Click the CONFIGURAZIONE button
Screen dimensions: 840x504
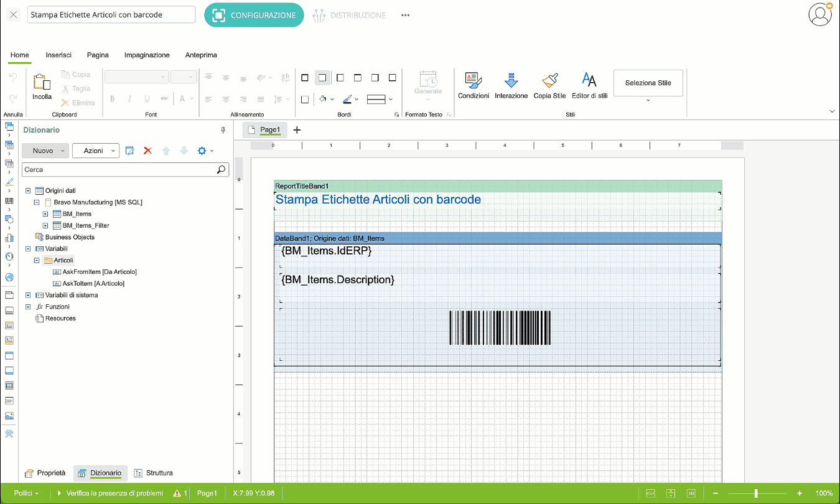tap(254, 15)
